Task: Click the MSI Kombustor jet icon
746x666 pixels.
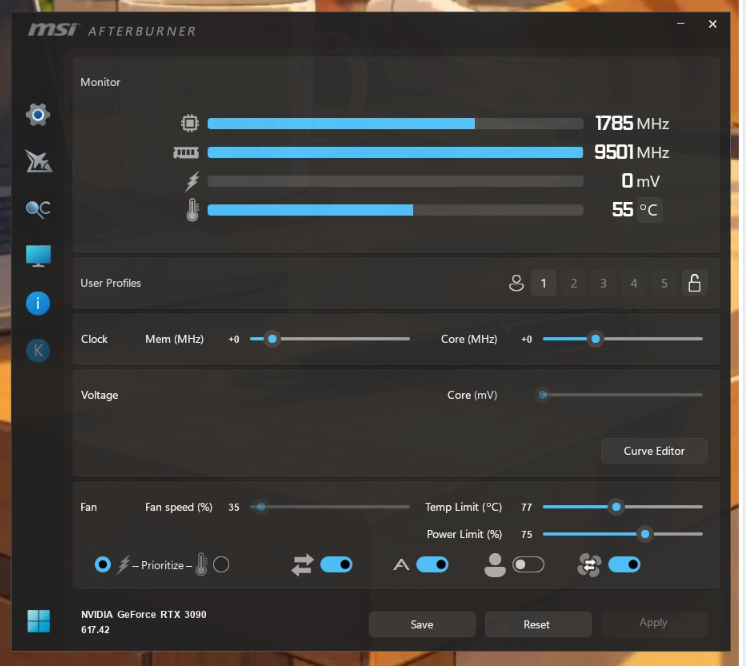Action: (x=39, y=161)
